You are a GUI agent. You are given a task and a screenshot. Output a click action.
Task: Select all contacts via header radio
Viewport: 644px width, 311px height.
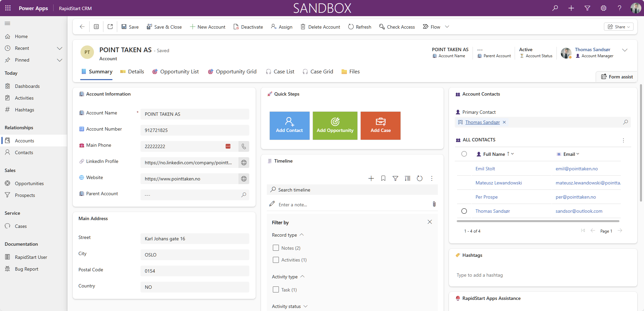[464, 154]
